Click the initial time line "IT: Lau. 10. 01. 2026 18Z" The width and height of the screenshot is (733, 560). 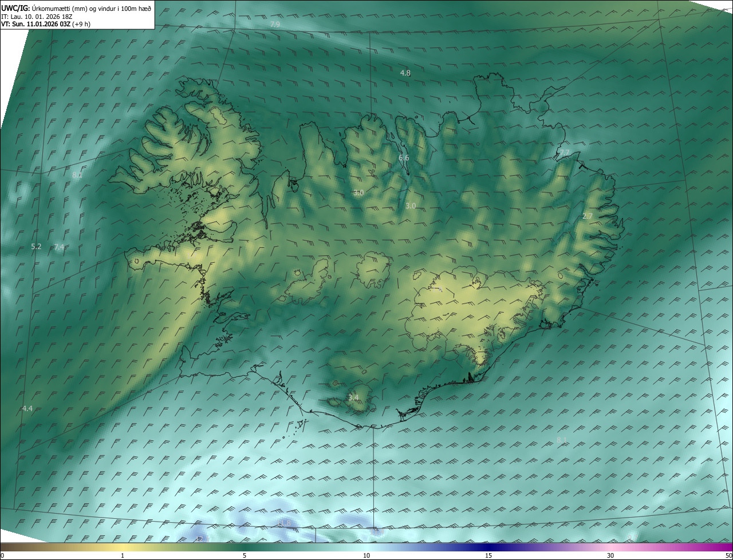37,17
